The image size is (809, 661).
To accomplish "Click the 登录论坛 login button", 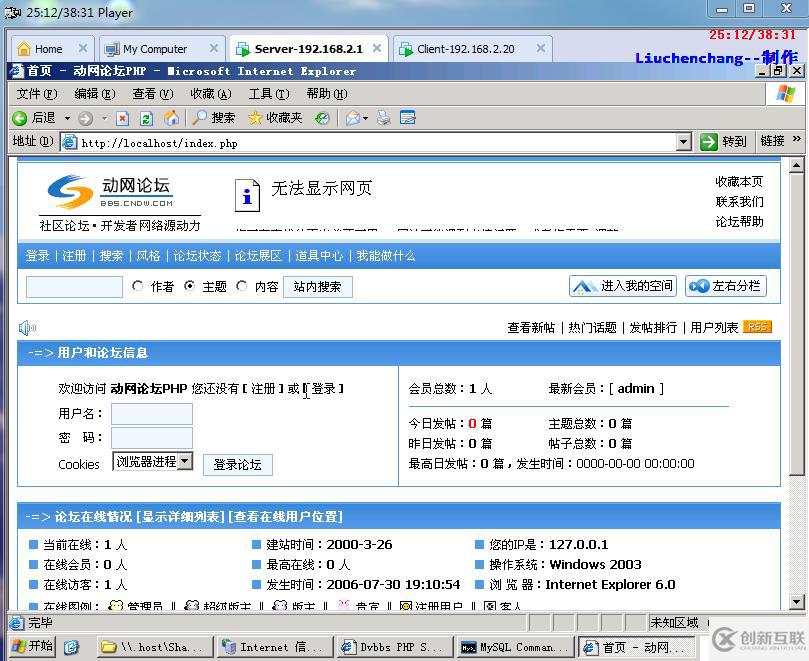I will pos(237,464).
